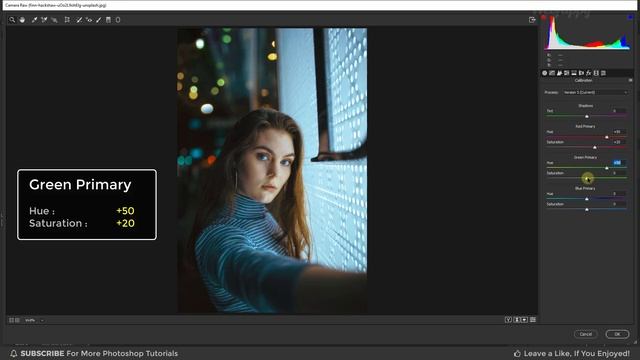Click the Blue Primary Saturation value field
The height and width of the screenshot is (360, 640).
618,204
